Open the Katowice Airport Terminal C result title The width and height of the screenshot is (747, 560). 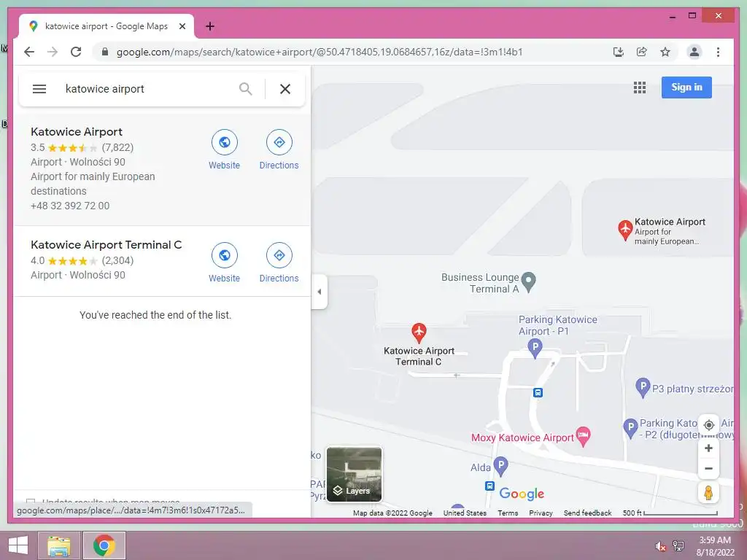click(x=107, y=245)
